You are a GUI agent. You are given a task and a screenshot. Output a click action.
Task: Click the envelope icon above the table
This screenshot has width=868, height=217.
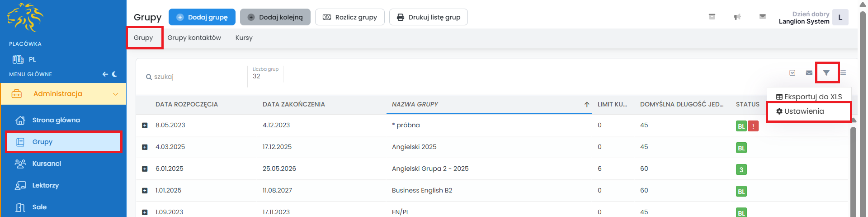click(x=809, y=73)
